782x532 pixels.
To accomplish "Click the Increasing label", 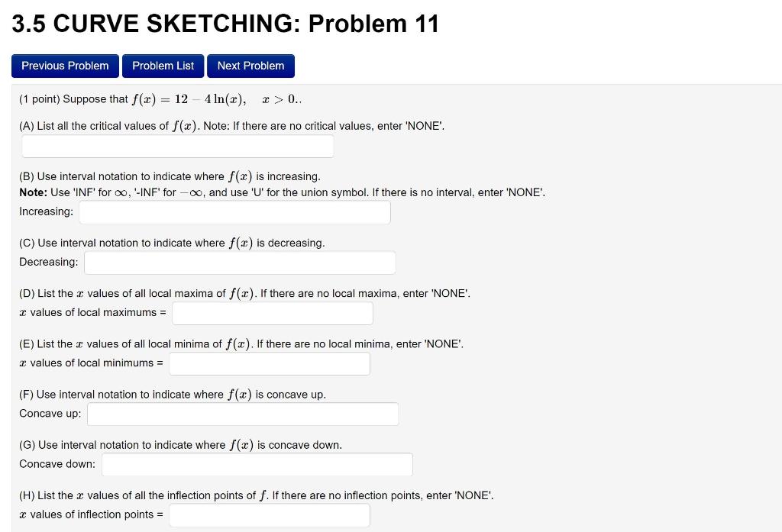I will [46, 211].
